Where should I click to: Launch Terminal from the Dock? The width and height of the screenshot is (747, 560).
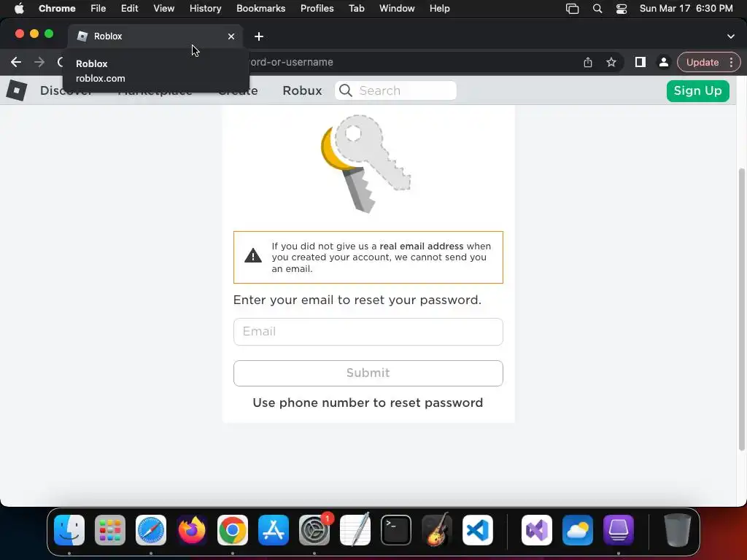(396, 530)
